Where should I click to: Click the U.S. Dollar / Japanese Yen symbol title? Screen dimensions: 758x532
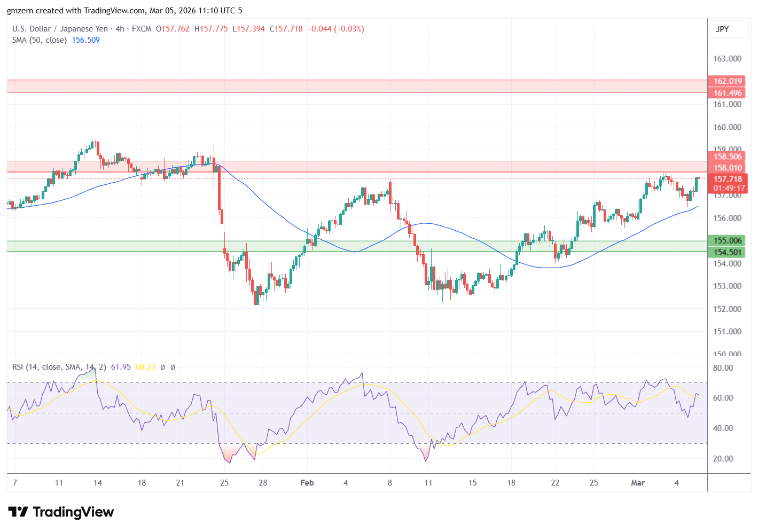point(60,29)
